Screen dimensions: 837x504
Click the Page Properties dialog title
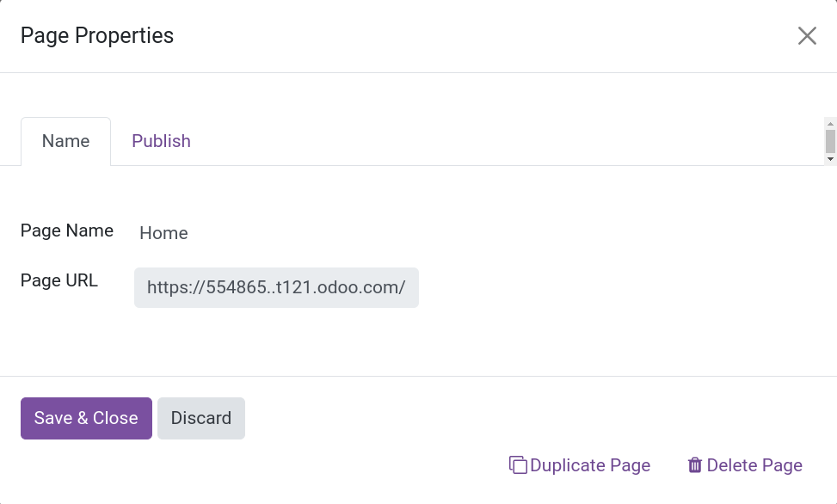pyautogui.click(x=97, y=35)
